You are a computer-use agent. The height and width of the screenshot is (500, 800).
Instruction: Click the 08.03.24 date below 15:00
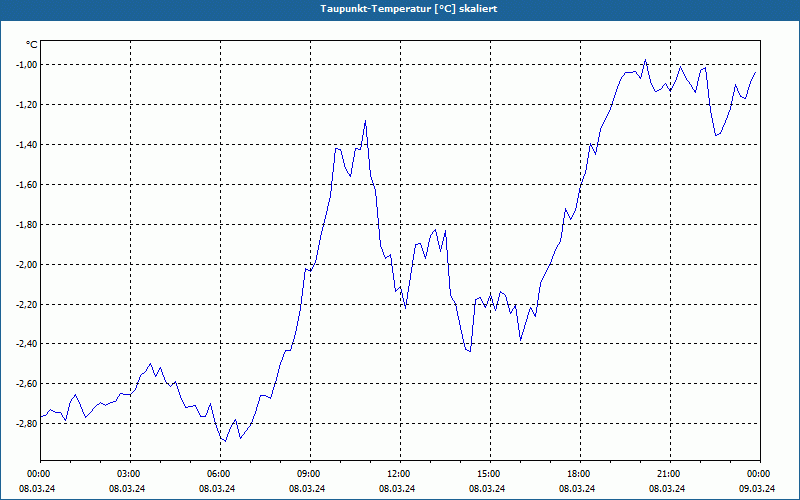tap(487, 488)
